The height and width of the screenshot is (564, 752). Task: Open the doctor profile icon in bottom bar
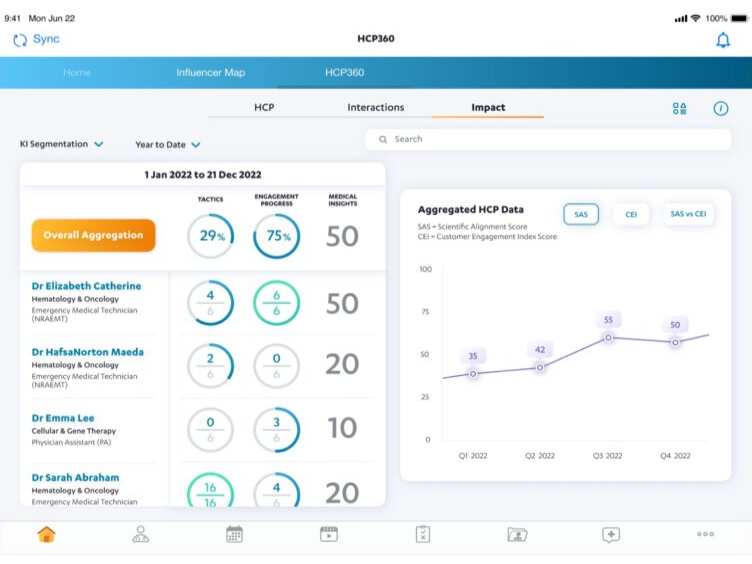coord(141,534)
